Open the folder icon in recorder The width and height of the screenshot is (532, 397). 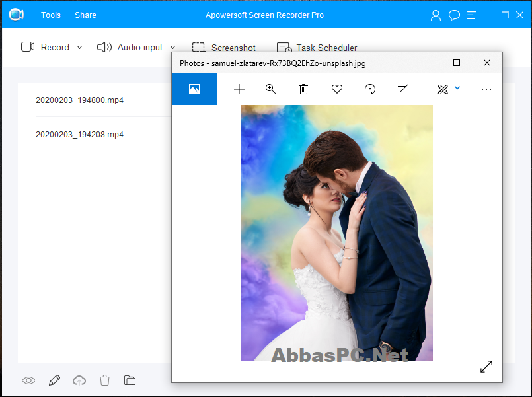tap(130, 380)
